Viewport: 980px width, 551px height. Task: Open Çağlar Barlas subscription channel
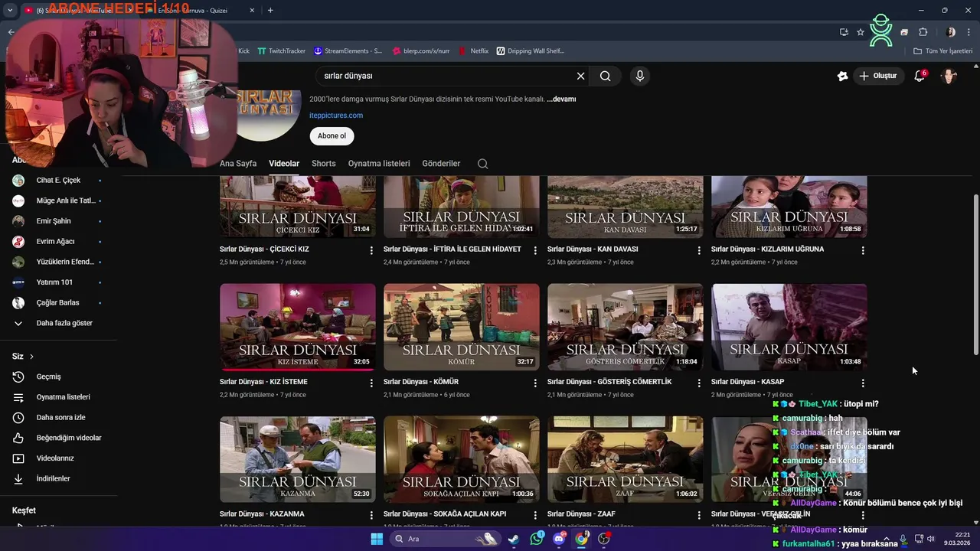pos(57,302)
